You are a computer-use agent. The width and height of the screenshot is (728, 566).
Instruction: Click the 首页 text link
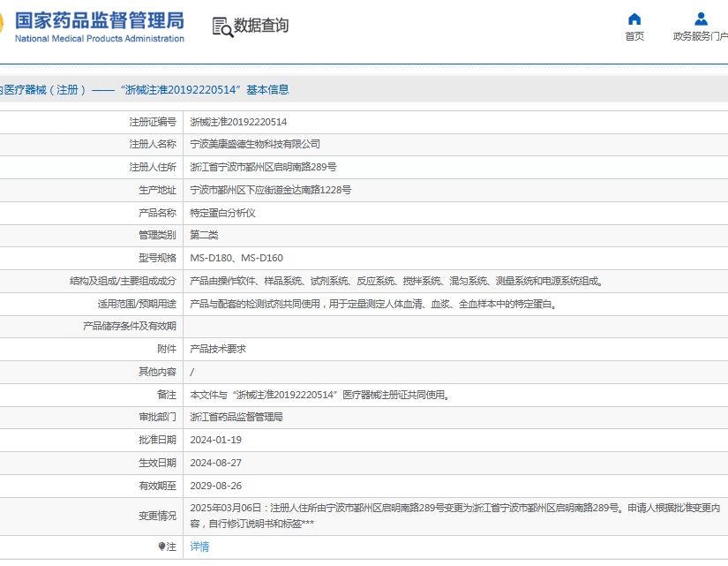[634, 36]
